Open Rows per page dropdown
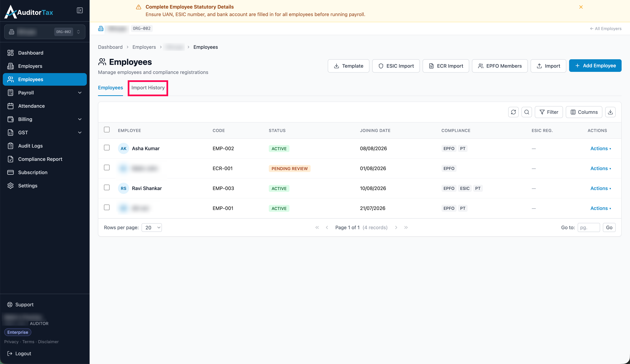This screenshot has width=630, height=364. [152, 227]
